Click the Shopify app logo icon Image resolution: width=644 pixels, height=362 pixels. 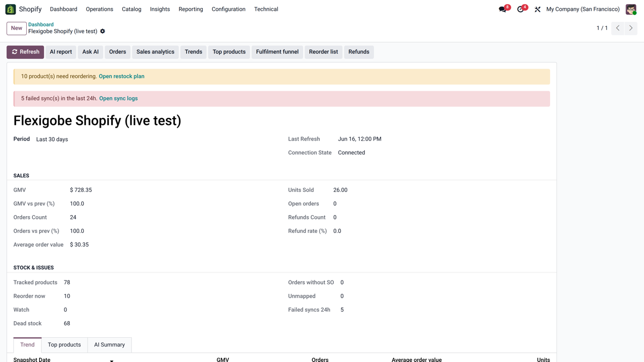point(10,9)
